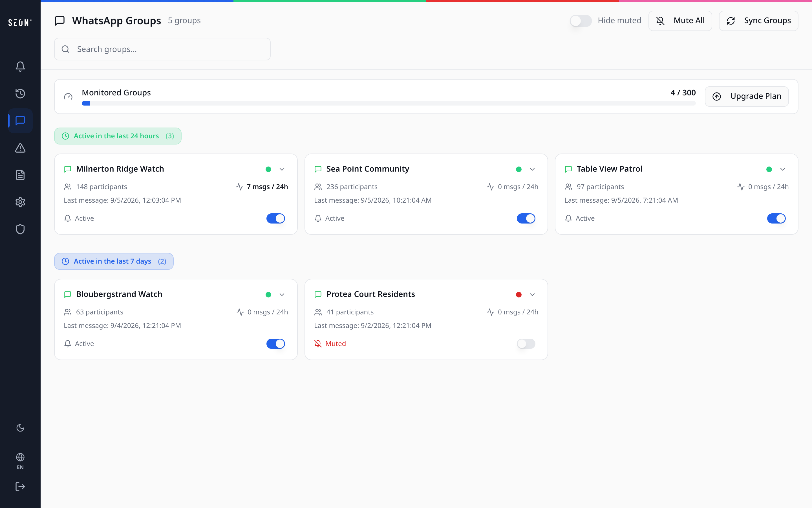Click the Table View Patrol title

[x=609, y=169]
